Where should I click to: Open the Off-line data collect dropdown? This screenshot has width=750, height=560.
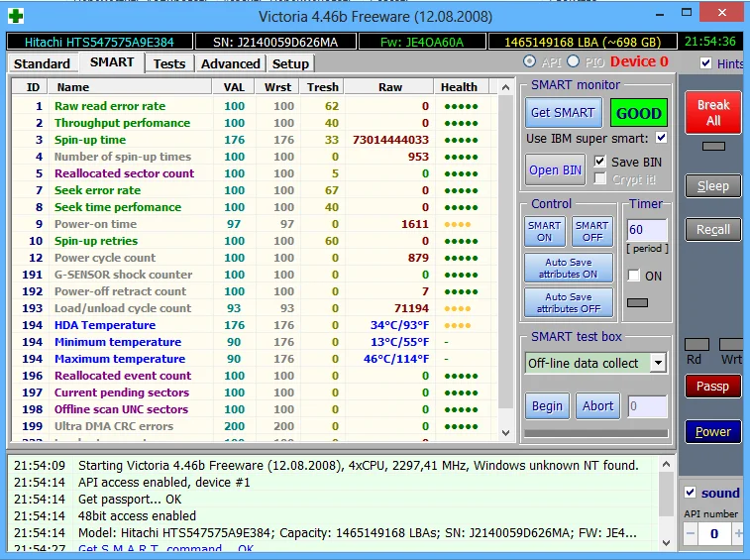[x=658, y=363]
